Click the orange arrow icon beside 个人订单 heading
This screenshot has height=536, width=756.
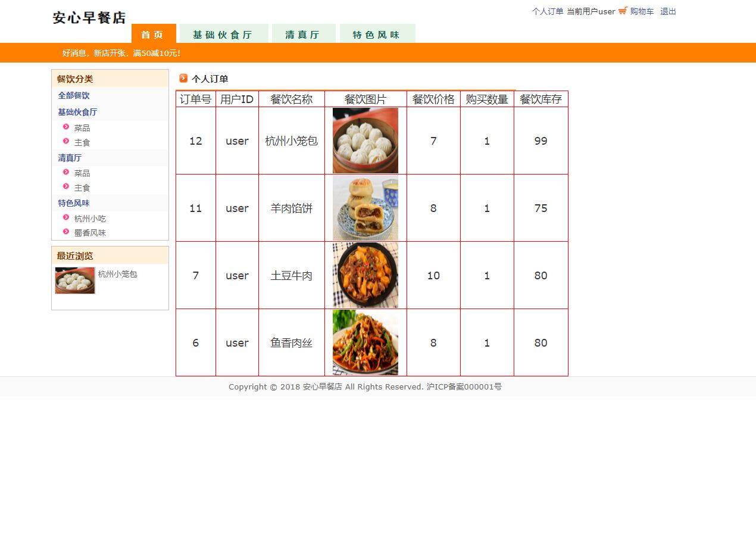(x=183, y=78)
